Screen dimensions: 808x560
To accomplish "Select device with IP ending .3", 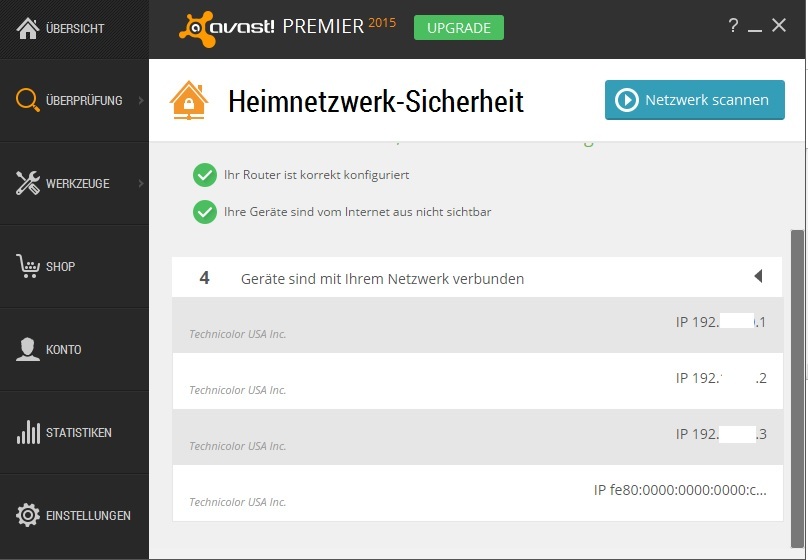I will (x=477, y=437).
